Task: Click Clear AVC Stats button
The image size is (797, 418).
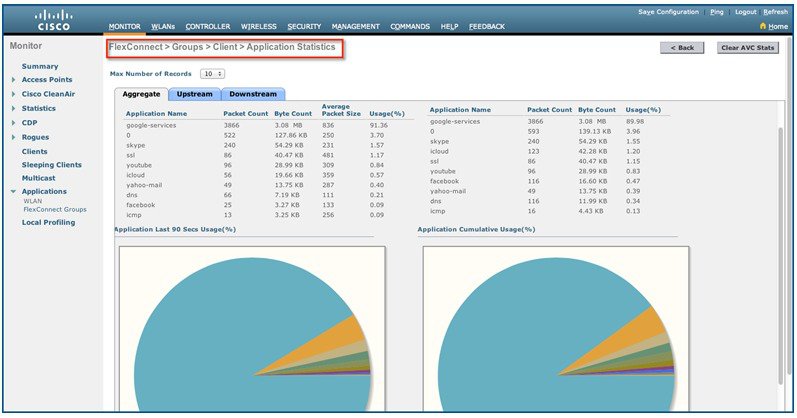Action: point(748,48)
